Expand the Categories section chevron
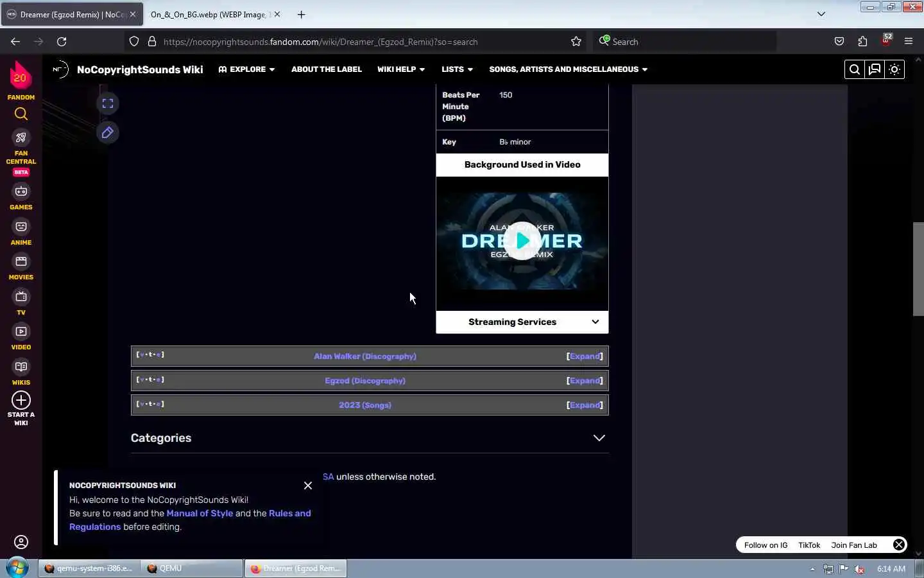This screenshot has width=924, height=578. (599, 438)
